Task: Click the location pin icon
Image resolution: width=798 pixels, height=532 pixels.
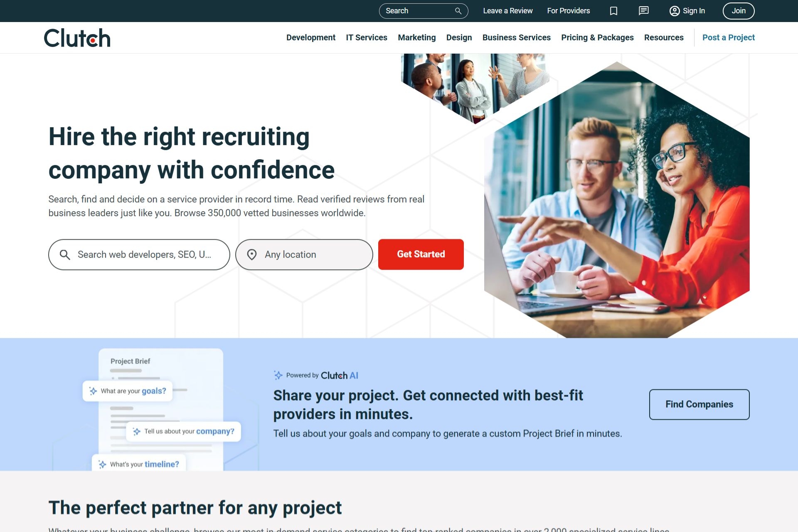Action: (251, 254)
